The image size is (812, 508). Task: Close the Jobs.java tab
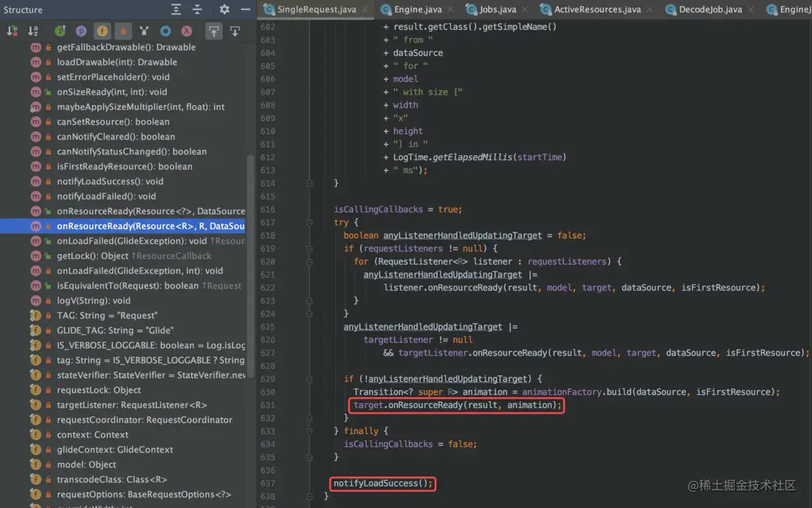[x=525, y=10]
